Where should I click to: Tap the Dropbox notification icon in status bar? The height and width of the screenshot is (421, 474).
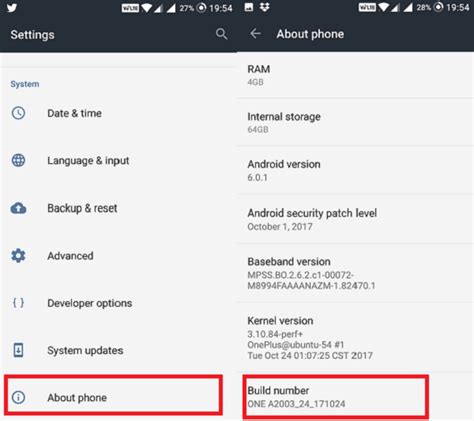[265, 7]
